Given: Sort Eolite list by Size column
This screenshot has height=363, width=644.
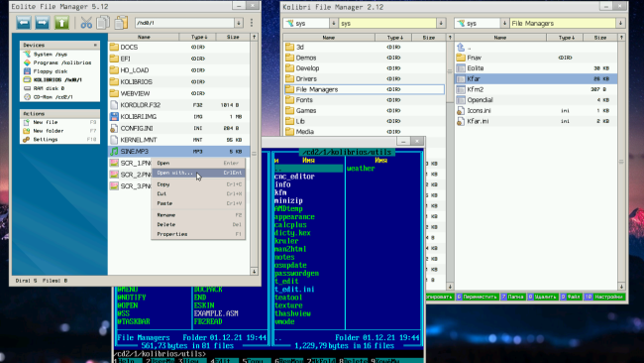Looking at the screenshot, I should pyautogui.click(x=233, y=37).
